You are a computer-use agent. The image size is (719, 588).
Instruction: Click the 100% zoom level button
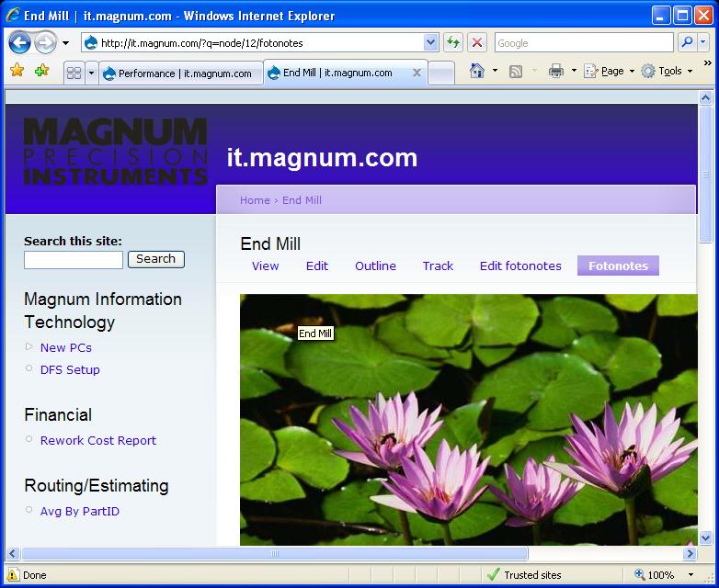pyautogui.click(x=655, y=575)
